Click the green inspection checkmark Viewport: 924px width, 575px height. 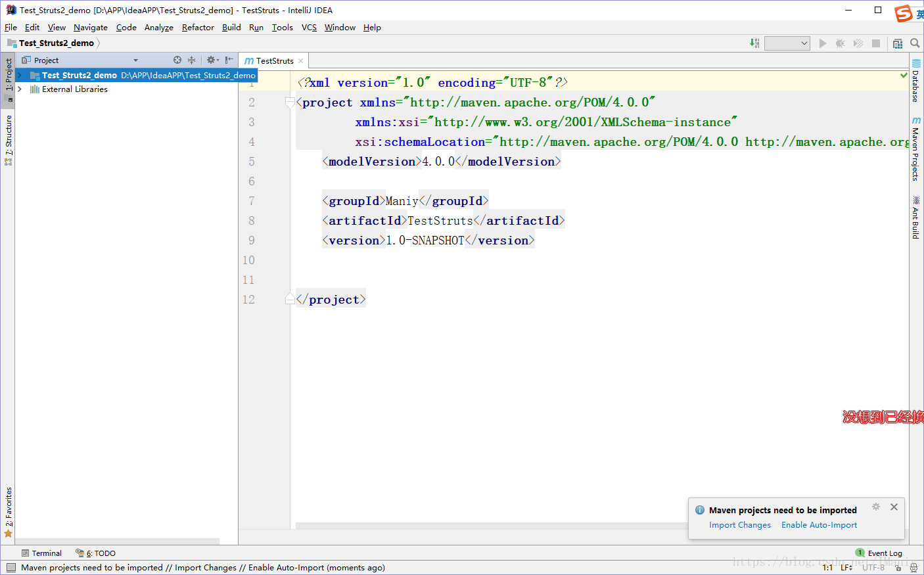904,76
